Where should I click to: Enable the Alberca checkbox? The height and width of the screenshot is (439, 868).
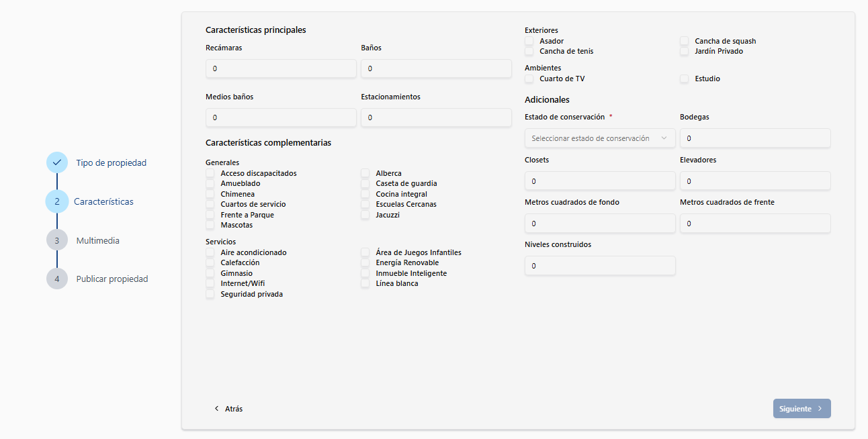click(365, 173)
